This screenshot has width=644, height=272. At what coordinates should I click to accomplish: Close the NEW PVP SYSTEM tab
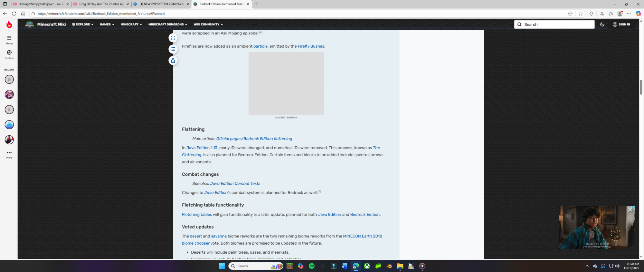coord(188,4)
